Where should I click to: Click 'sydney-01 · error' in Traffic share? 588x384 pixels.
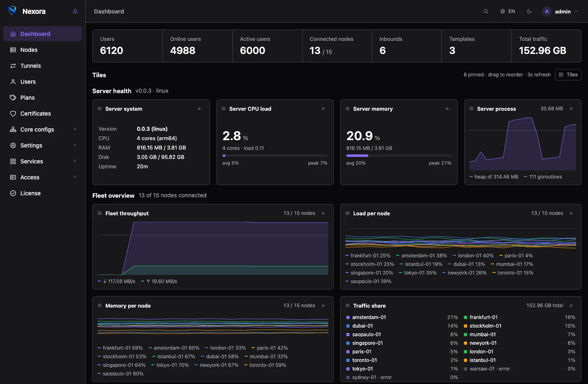point(372,377)
